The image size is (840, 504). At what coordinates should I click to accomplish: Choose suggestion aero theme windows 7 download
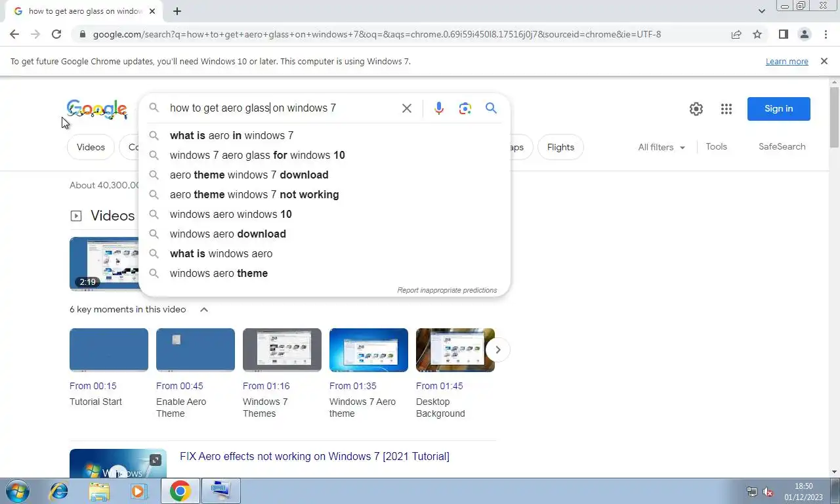pyautogui.click(x=324, y=175)
